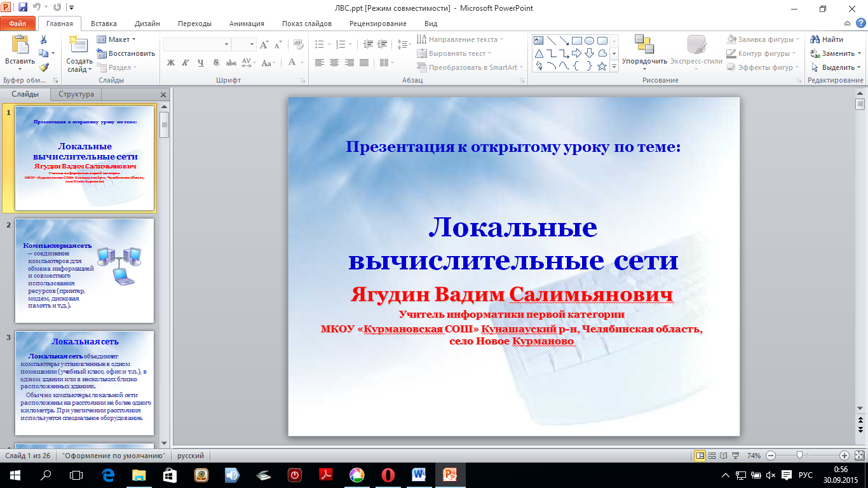868x488 pixels.
Task: Open the font color dropdown arrow
Action: (302, 63)
